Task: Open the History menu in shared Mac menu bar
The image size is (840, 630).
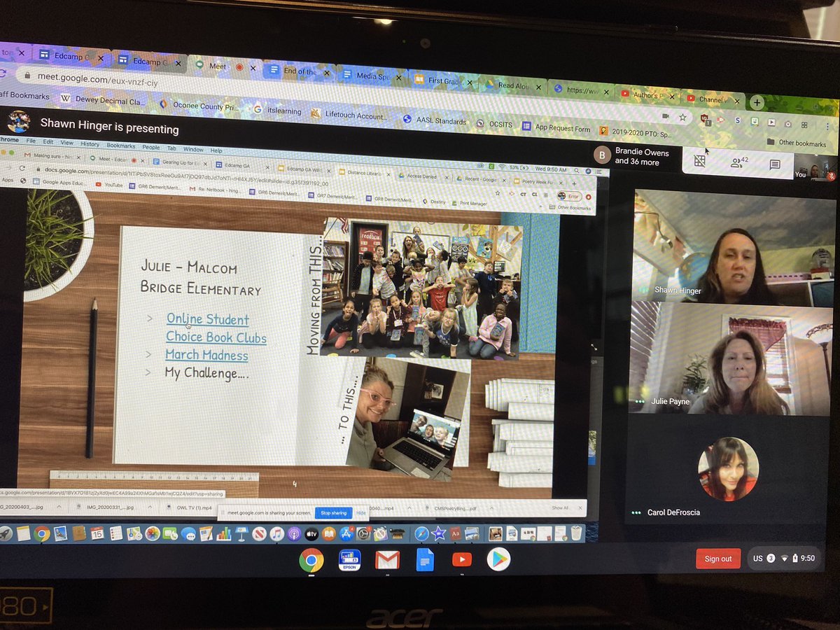Action: point(90,143)
